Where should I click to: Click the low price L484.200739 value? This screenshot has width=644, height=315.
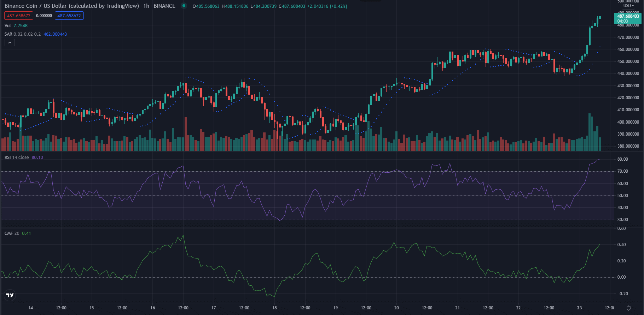pyautogui.click(x=263, y=6)
